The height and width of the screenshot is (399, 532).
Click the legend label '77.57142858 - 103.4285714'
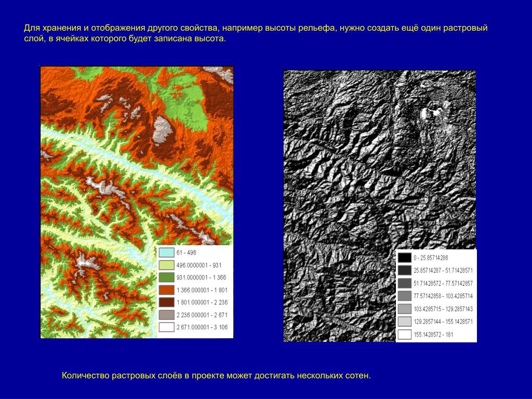(443, 296)
